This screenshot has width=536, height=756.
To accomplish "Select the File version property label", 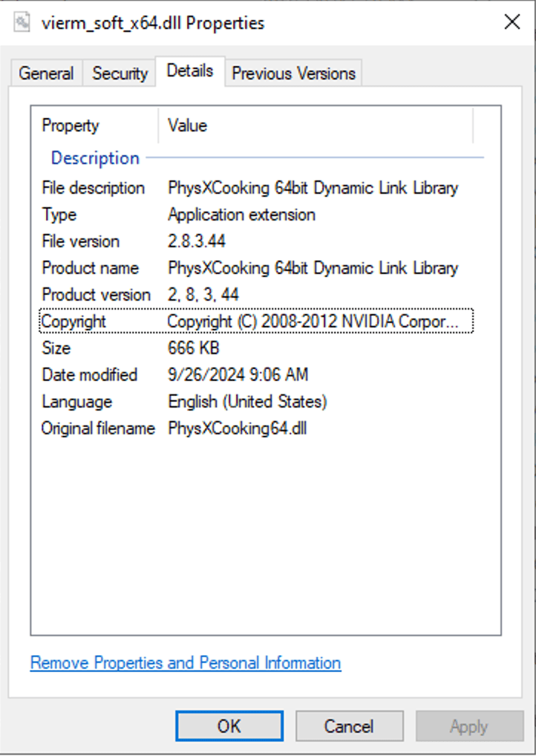I will tap(80, 241).
